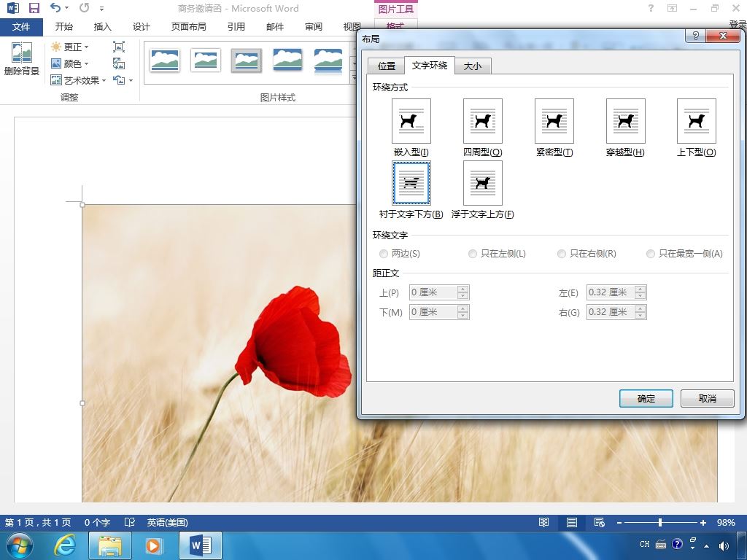
Task: Choose the 紧密型 tight wrapping icon
Action: point(554,121)
